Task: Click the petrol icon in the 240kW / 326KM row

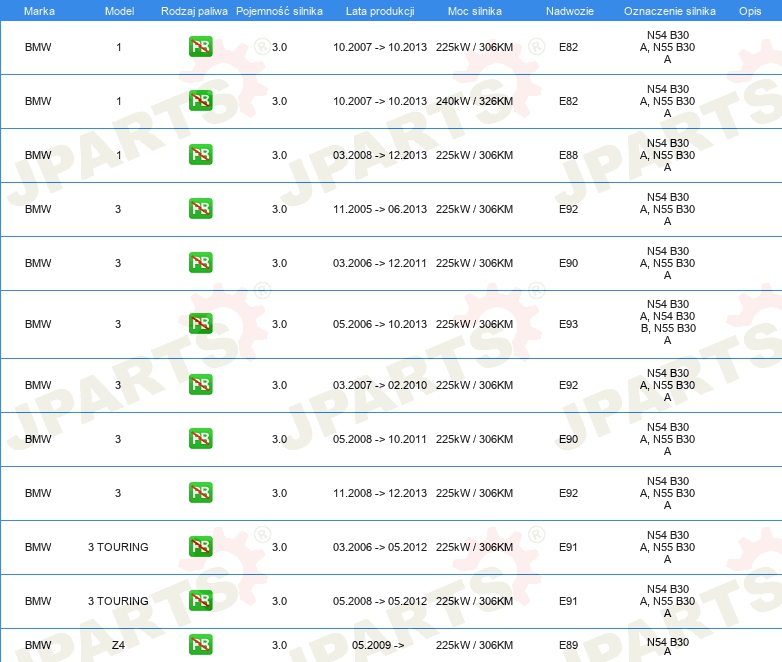Action: 200,101
